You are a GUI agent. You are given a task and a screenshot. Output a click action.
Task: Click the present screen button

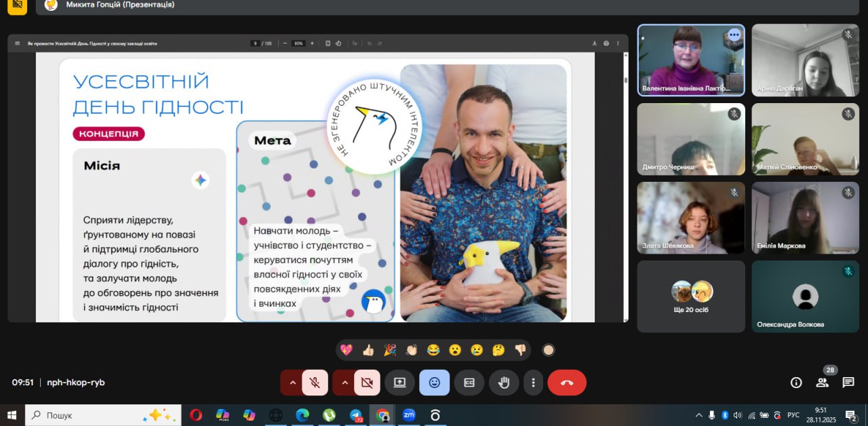(x=399, y=383)
